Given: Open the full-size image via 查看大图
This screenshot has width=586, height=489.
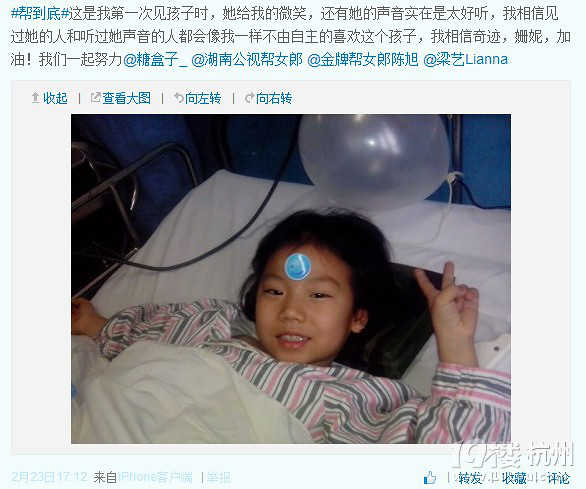Looking at the screenshot, I should pyautogui.click(x=126, y=98).
